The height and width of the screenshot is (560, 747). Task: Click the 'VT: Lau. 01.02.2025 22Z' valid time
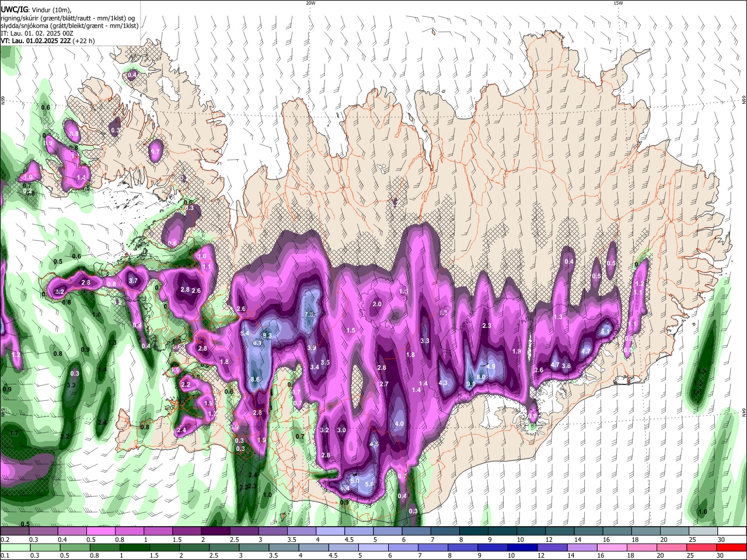(36, 41)
